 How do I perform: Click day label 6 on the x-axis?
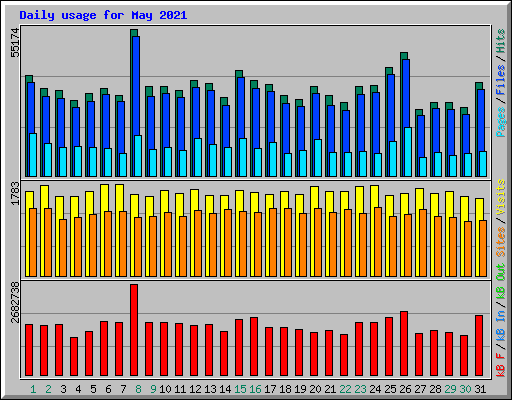(108, 389)
